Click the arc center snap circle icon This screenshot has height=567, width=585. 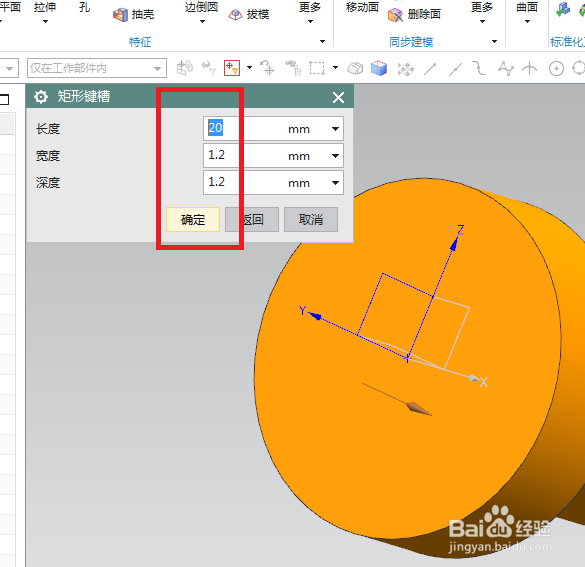(556, 69)
